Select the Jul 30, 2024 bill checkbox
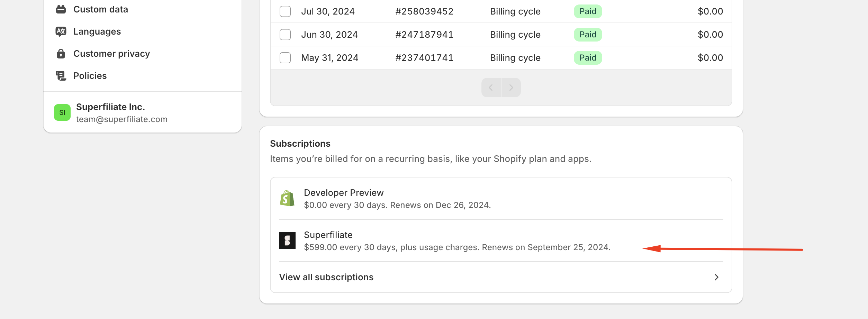 285,11
